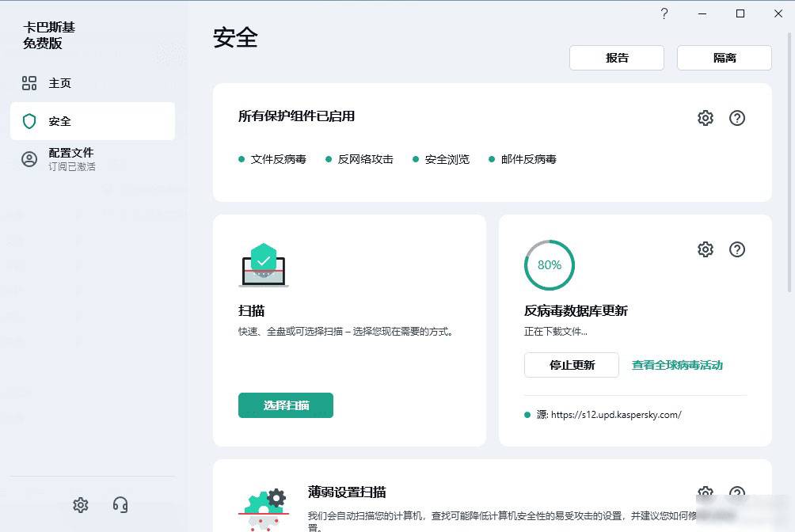The width and height of the screenshot is (795, 532).
Task: Minimize the Kaspersky window
Action: (702, 13)
